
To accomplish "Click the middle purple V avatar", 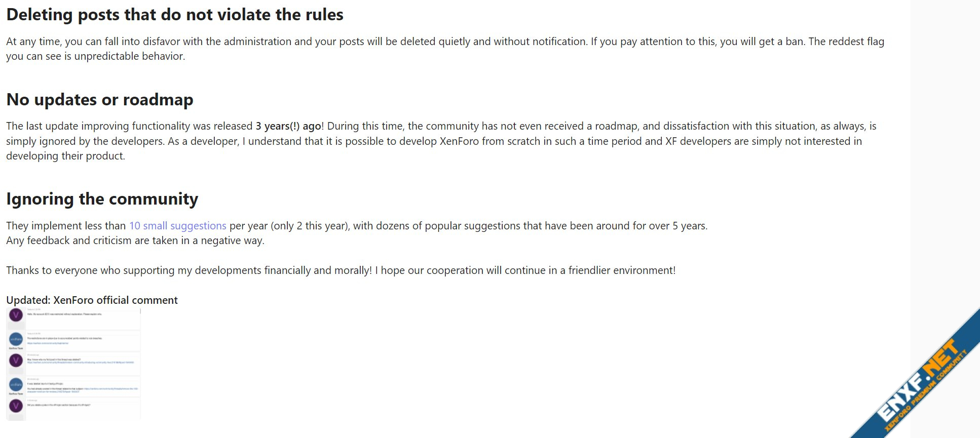I will [16, 361].
